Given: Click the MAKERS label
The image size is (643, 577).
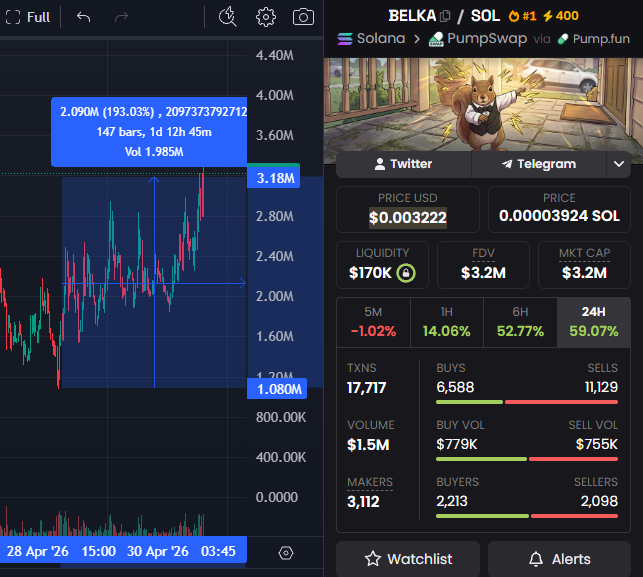Looking at the screenshot, I should click(x=370, y=482).
